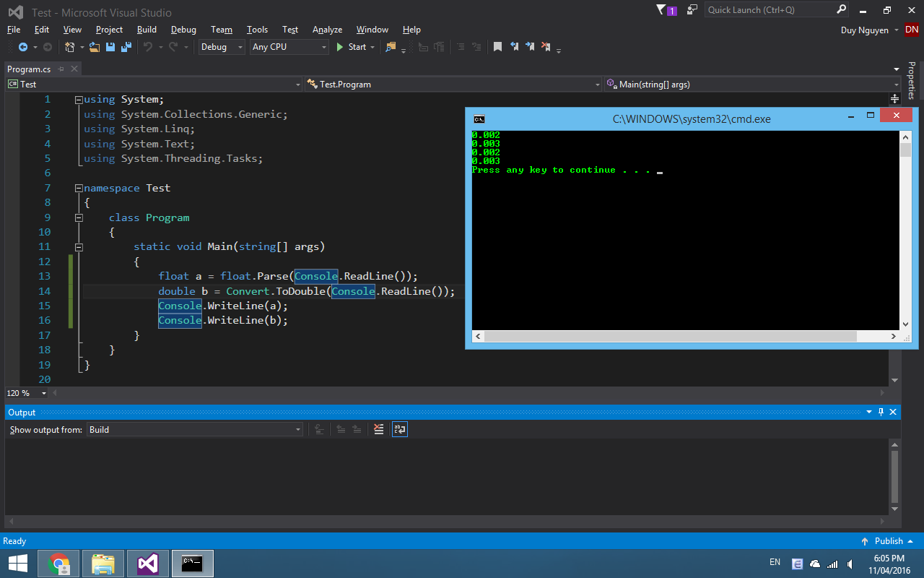Open the Build menu
This screenshot has height=578, width=924.
(x=147, y=30)
